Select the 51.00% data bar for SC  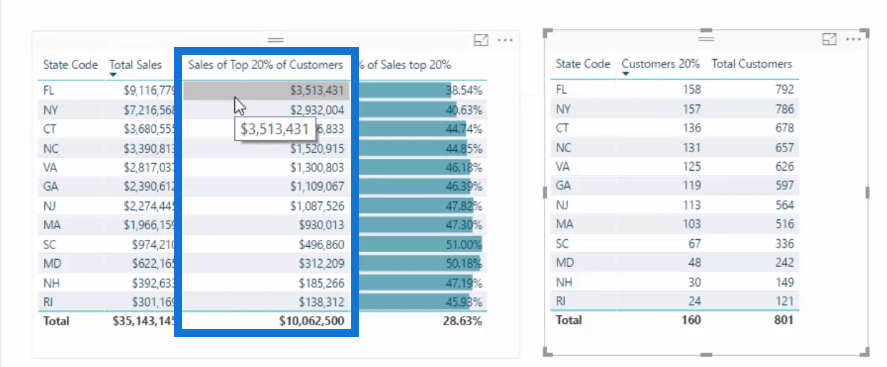(x=419, y=244)
